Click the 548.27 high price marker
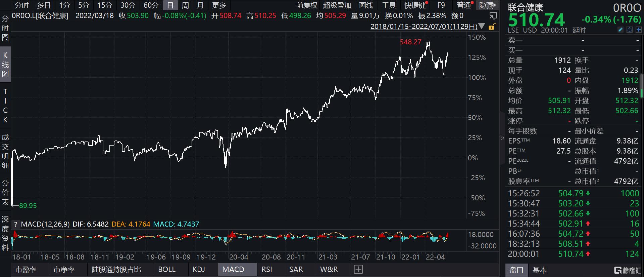644x277 pixels. (x=410, y=42)
